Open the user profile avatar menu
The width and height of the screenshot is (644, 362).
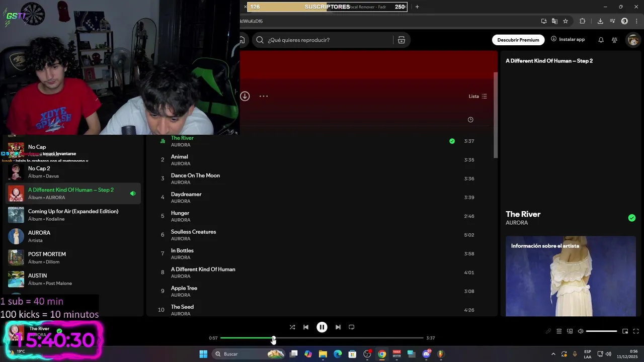[632, 40]
